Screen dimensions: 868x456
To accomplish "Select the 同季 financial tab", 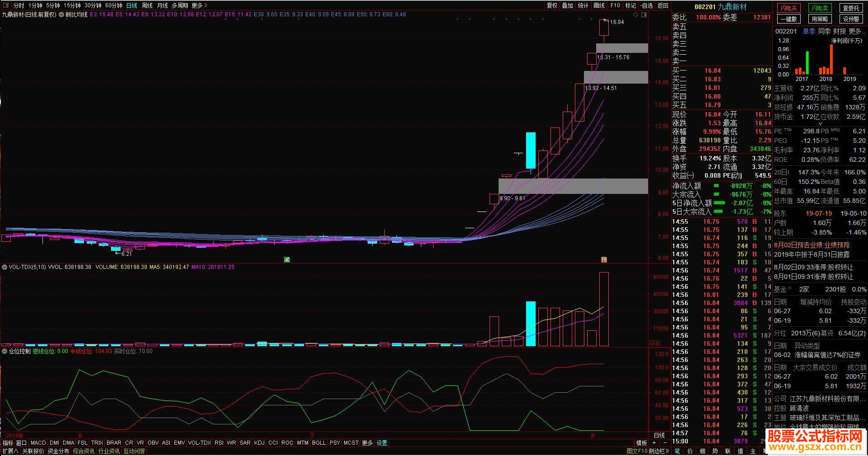I will (824, 31).
